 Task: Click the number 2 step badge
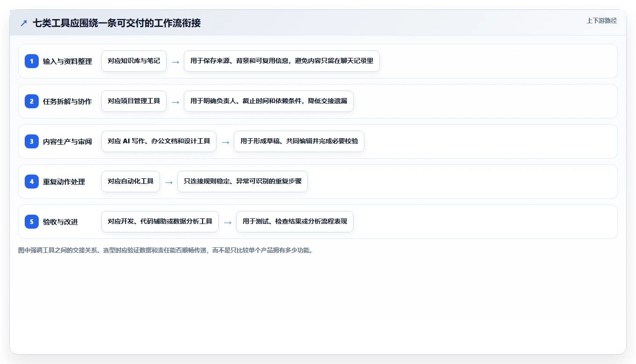tap(32, 101)
